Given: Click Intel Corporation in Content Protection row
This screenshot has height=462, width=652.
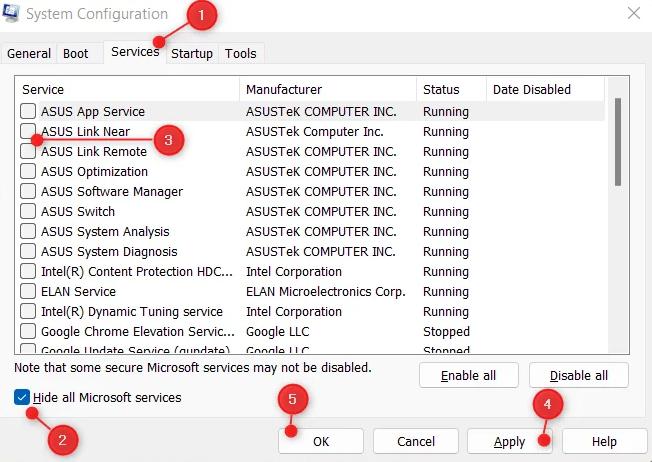Looking at the screenshot, I should [x=294, y=272].
